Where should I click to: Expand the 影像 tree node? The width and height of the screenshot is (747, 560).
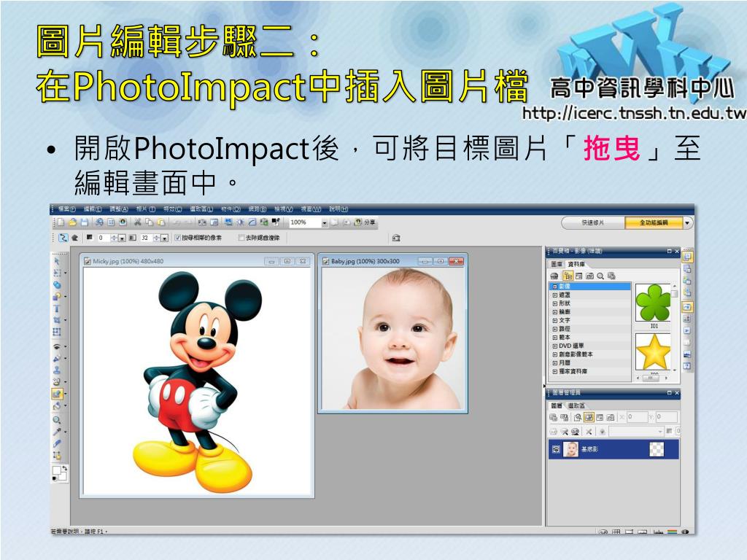click(555, 287)
